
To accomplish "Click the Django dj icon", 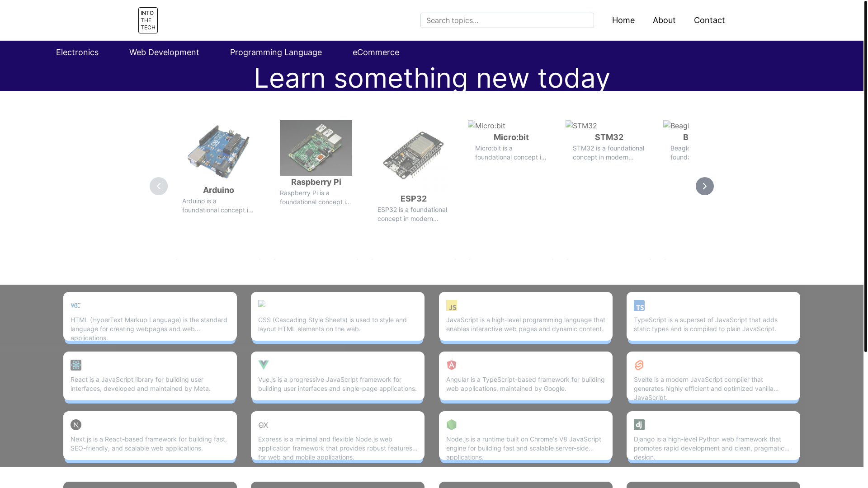I will coord(639,425).
